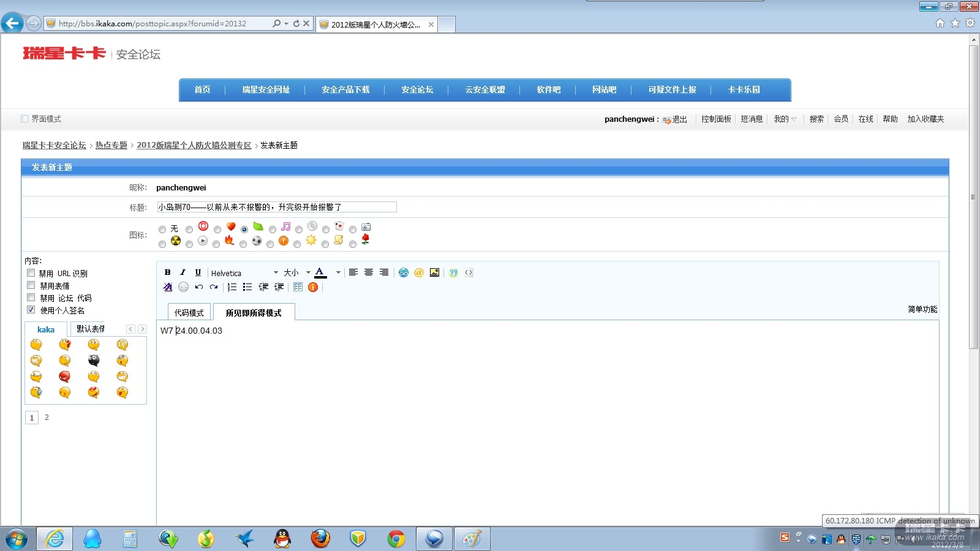
Task: Insert the black bomb emoticon
Action: pos(94,360)
